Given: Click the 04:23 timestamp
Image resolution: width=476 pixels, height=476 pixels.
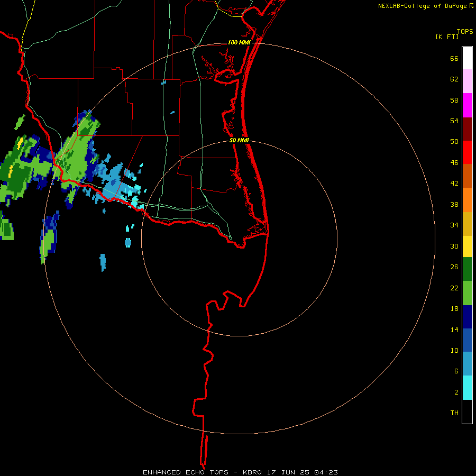Looking at the screenshot, I should (x=326, y=472).
